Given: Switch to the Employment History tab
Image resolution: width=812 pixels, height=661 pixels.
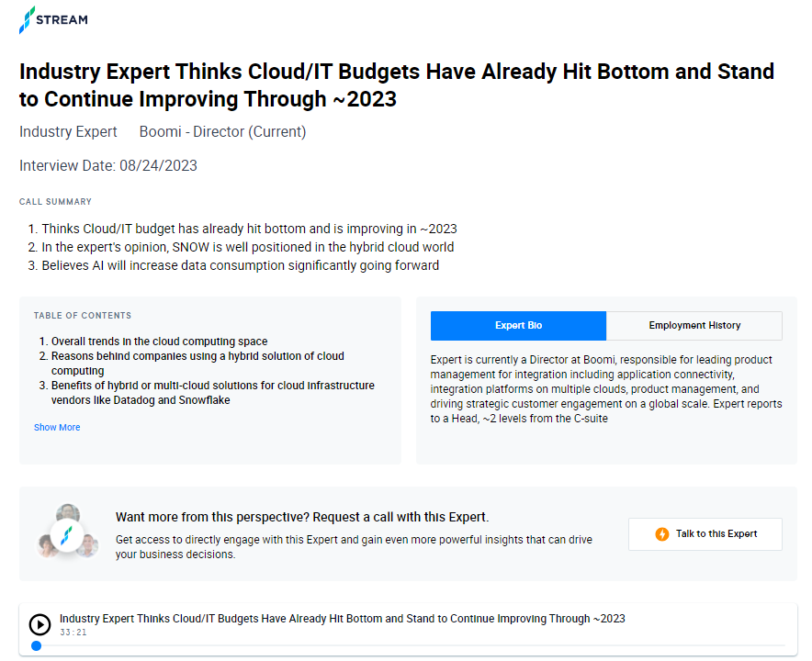Looking at the screenshot, I should (x=694, y=326).
